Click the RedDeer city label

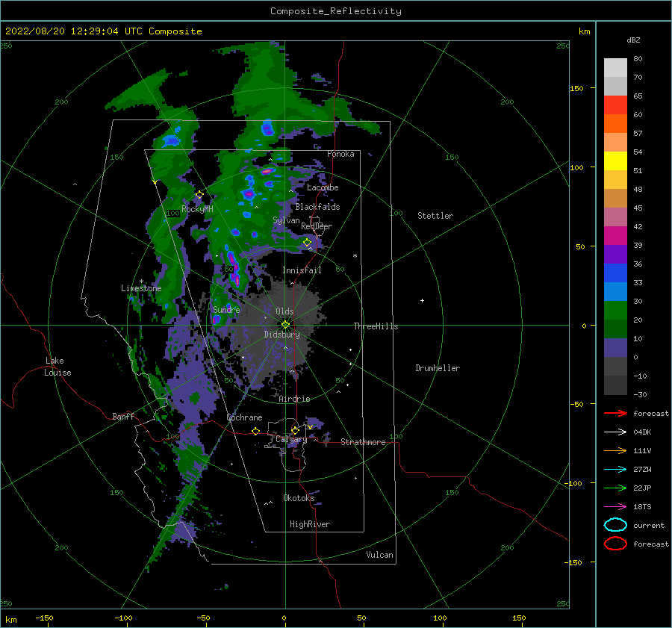pyautogui.click(x=317, y=226)
